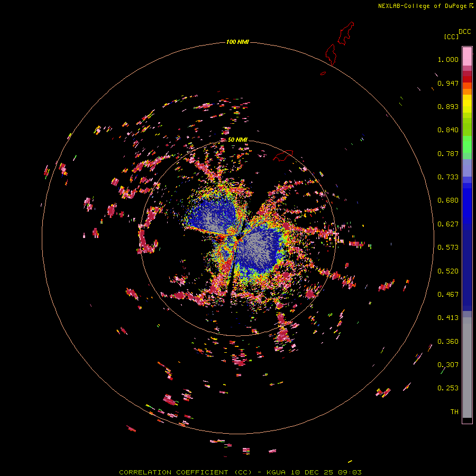Click the DCC legend heading

[464, 32]
